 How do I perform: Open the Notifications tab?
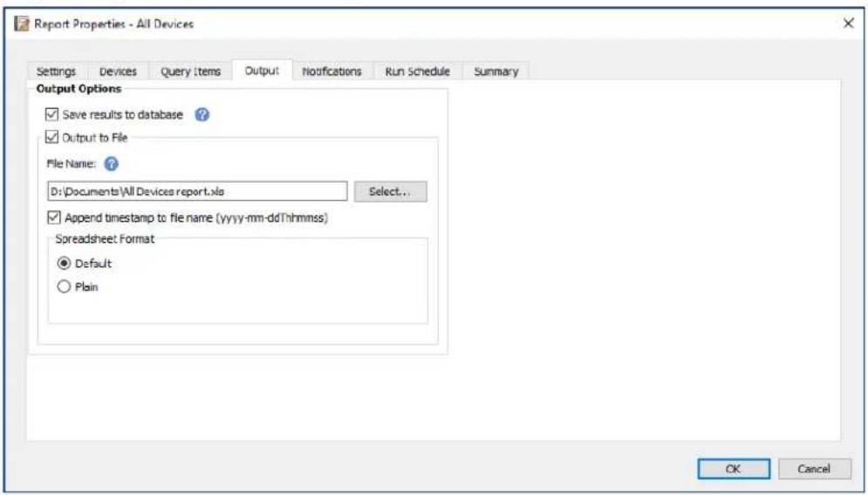pyautogui.click(x=331, y=72)
